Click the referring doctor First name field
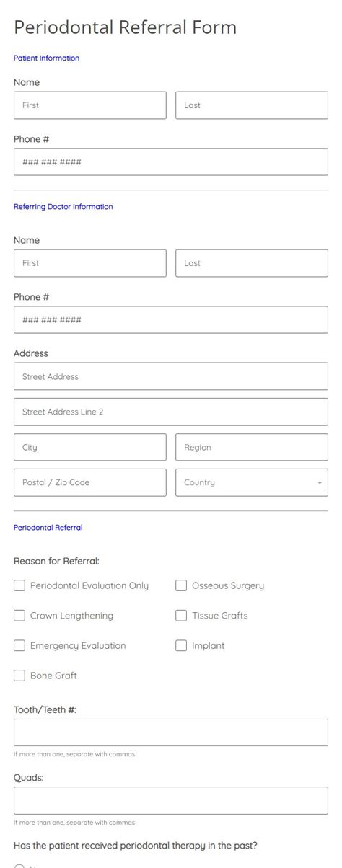342x868 pixels. [x=90, y=263]
